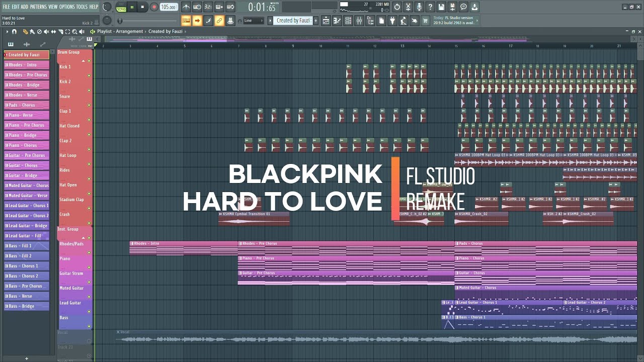Viewport: 644px width, 362px height.
Task: Open the help question mark icon
Action: click(430, 7)
